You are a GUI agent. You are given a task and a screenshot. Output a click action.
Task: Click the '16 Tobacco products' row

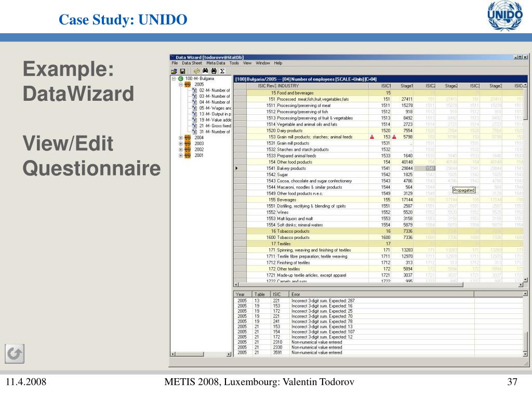[x=380, y=231]
